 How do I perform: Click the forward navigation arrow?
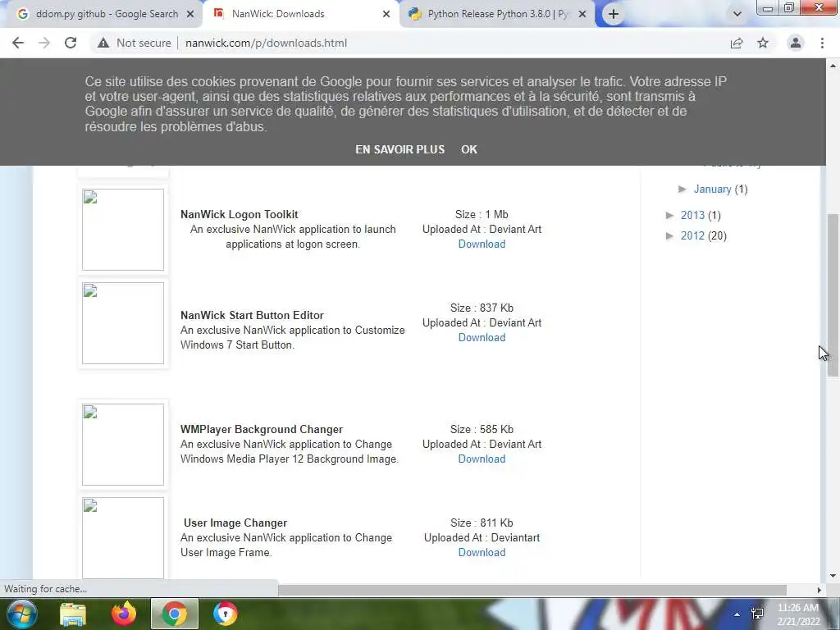(x=44, y=43)
